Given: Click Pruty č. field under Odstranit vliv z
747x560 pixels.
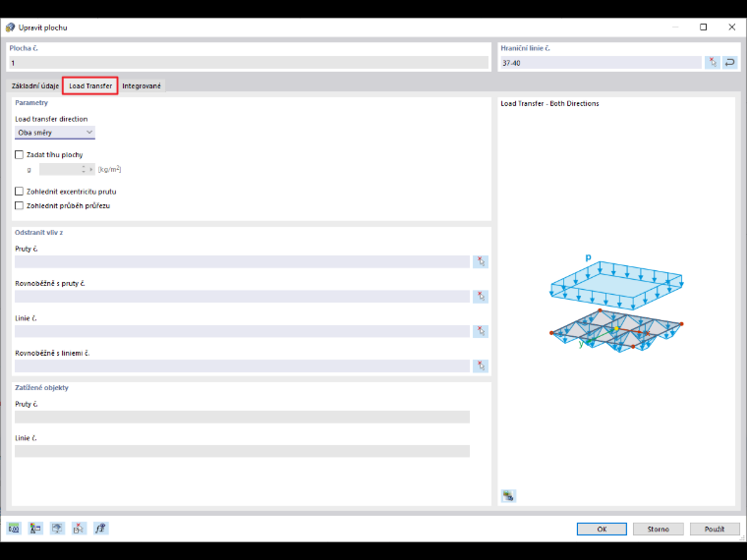Looking at the screenshot, I should click(x=242, y=261).
